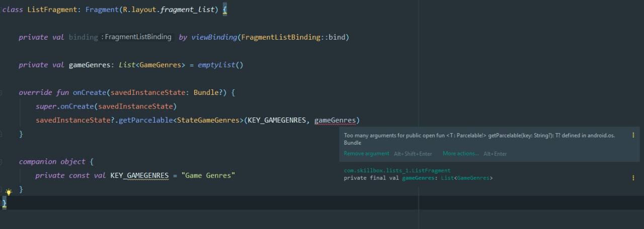
Task: Click the "by" delegate keyword
Action: 183,37
